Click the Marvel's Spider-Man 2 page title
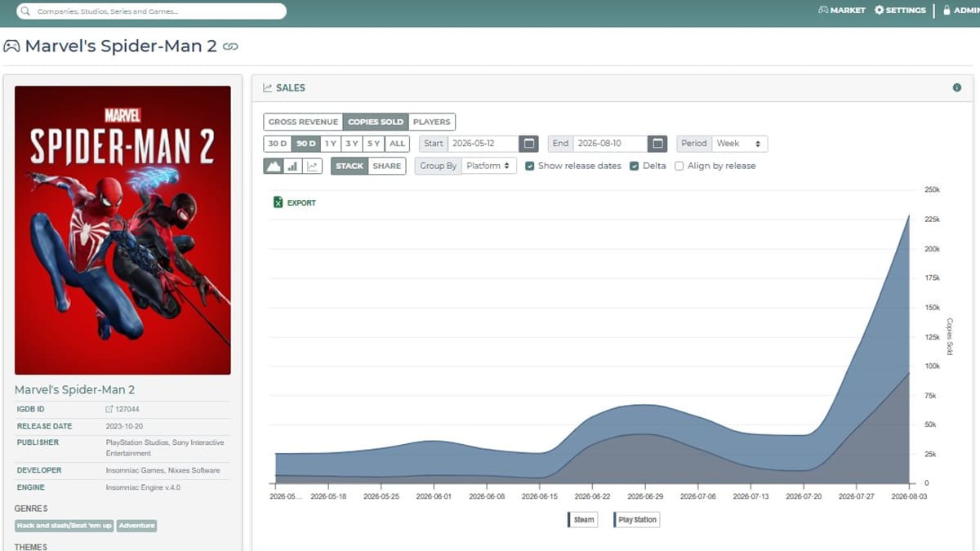 coord(121,46)
